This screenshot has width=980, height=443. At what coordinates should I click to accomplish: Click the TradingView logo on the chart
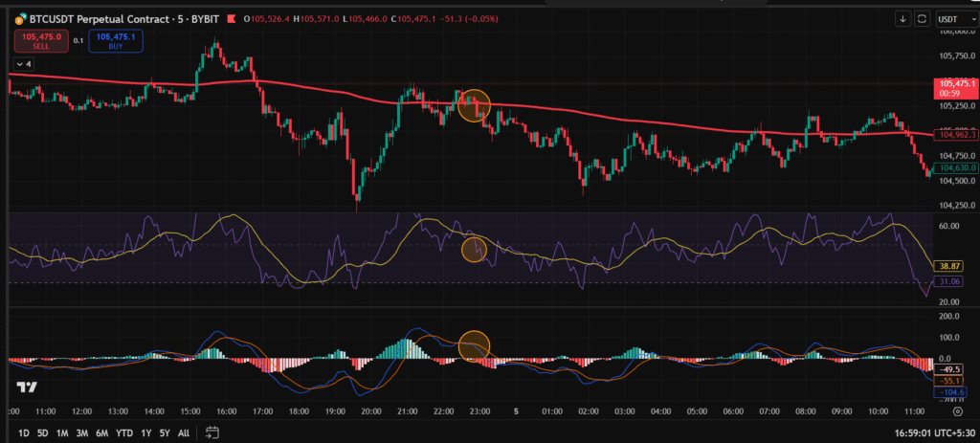26,388
